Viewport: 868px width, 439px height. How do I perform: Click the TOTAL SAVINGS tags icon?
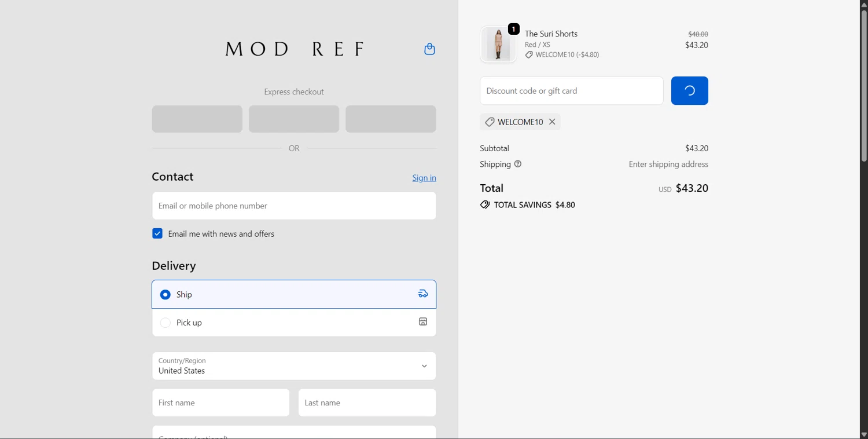(485, 205)
